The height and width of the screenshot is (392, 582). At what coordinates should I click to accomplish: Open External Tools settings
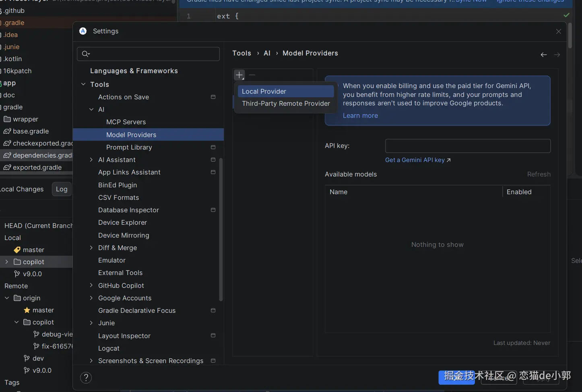click(120, 273)
